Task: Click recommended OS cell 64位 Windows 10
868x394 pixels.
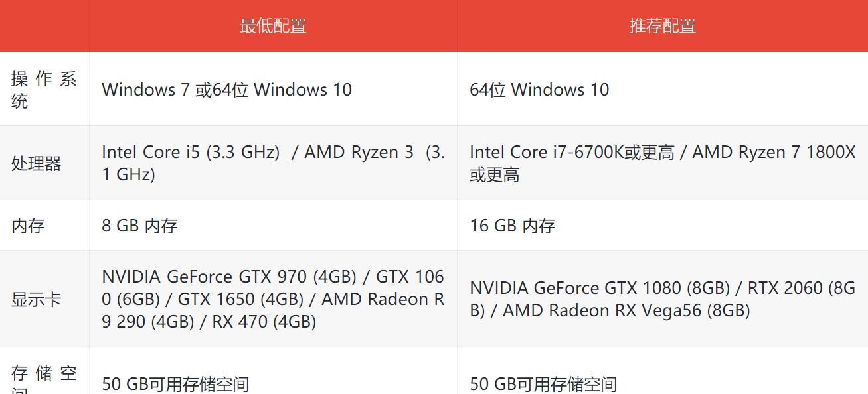Action: point(662,90)
